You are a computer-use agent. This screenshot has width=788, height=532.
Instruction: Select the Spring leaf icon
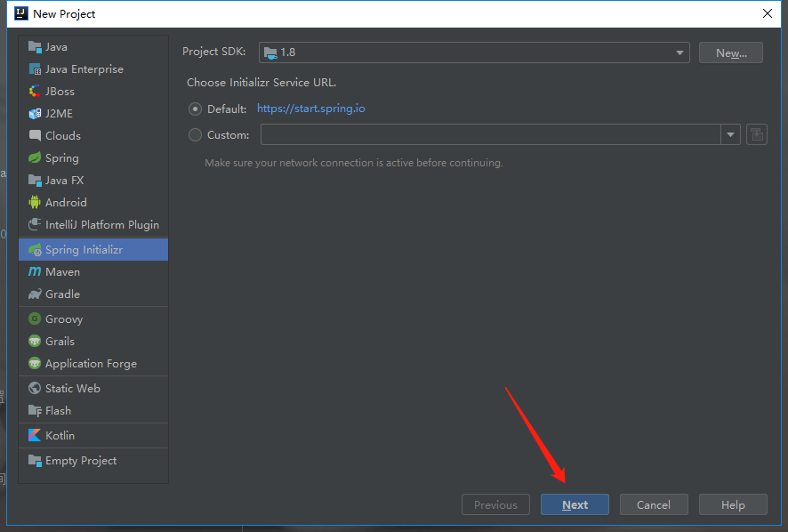tap(35, 157)
